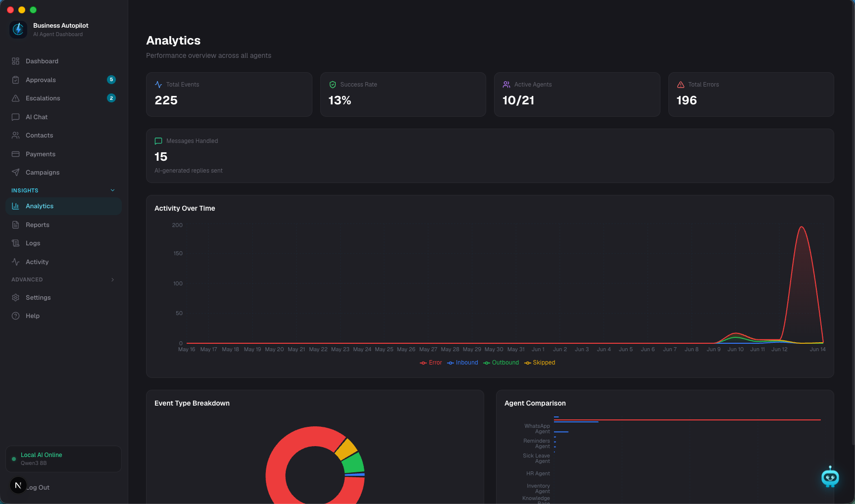Click the Active Agents value 10/21
The image size is (855, 504).
pos(518,100)
